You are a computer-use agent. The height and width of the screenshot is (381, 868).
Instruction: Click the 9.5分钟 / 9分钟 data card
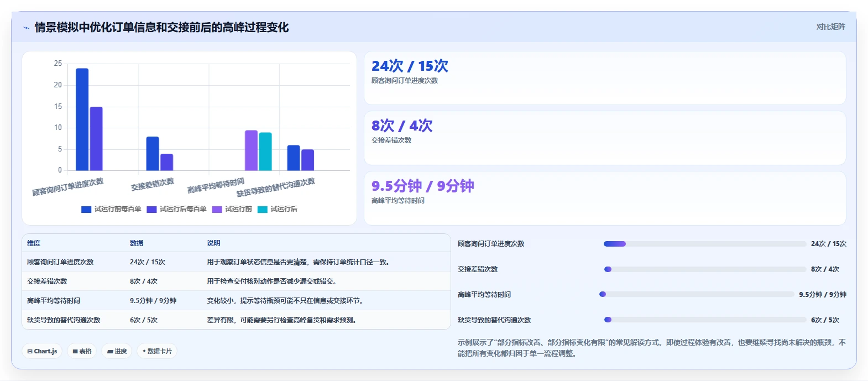tap(605, 198)
